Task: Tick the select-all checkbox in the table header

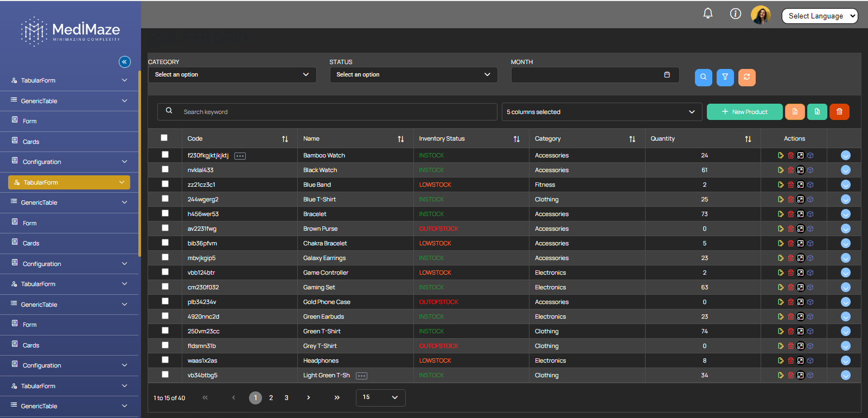Action: 164,138
